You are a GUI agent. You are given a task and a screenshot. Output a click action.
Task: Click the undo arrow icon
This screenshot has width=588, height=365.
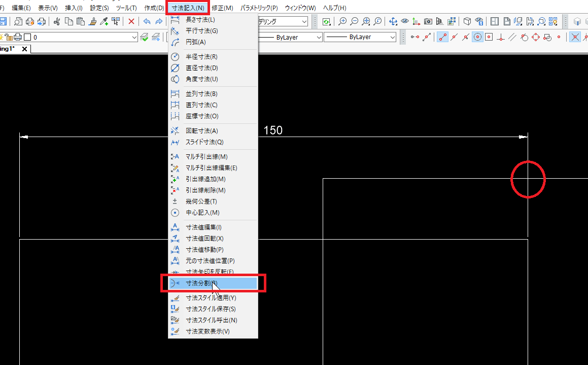147,21
